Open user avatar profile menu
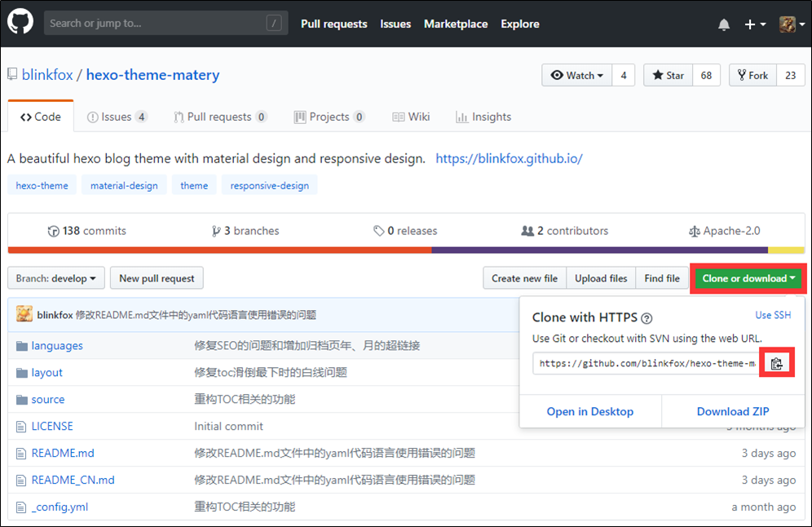Viewport: 812px width, 527px height. [792, 24]
